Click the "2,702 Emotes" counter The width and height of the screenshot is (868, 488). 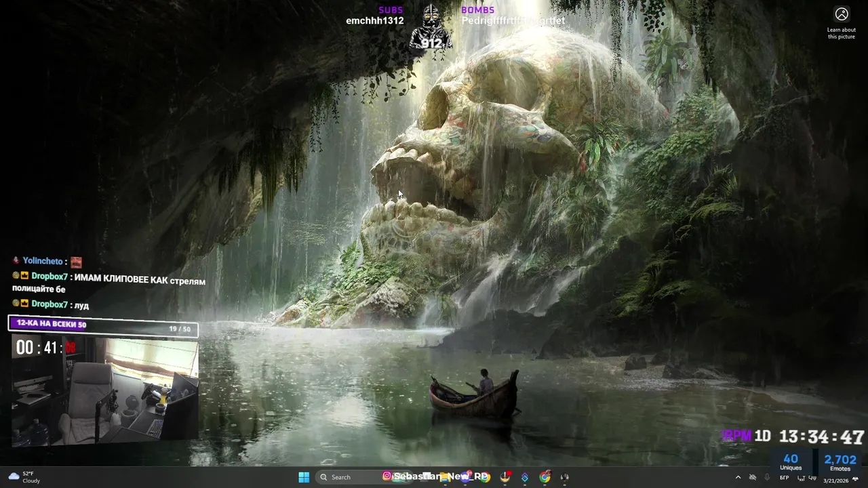pos(840,463)
